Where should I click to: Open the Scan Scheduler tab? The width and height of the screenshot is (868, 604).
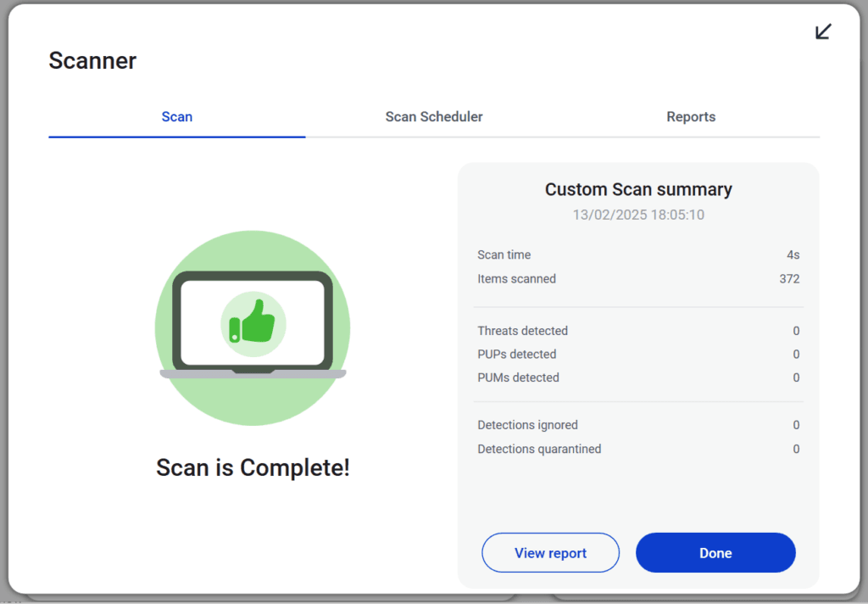click(434, 117)
